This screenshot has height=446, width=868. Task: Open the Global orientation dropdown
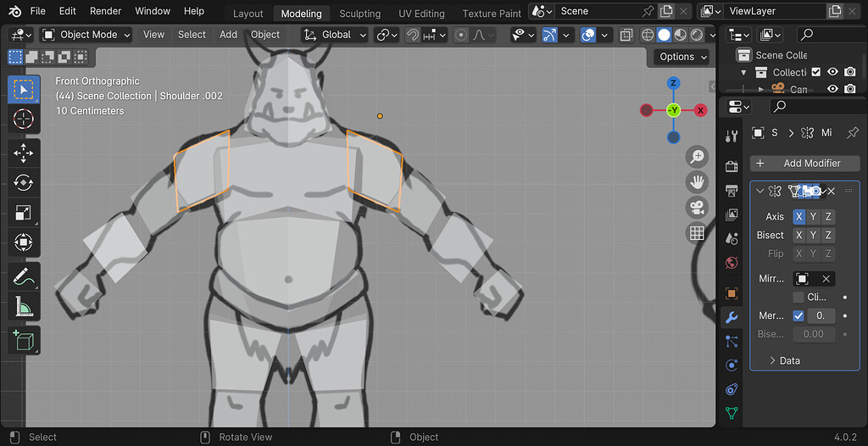point(334,35)
